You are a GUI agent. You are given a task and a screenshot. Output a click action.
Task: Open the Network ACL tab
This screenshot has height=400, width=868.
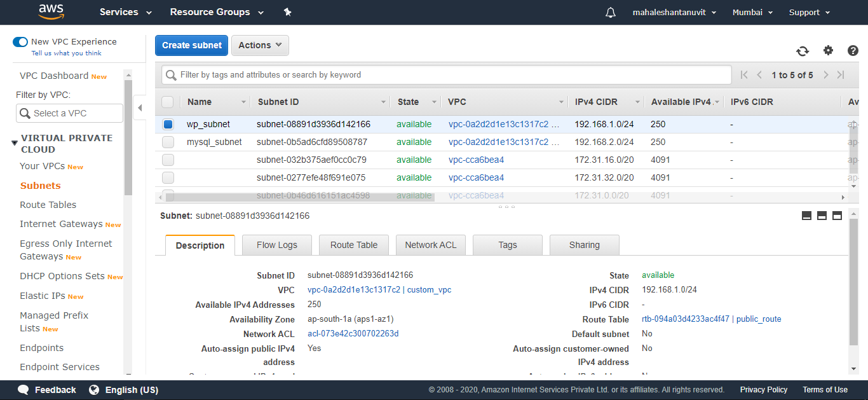pyautogui.click(x=431, y=245)
